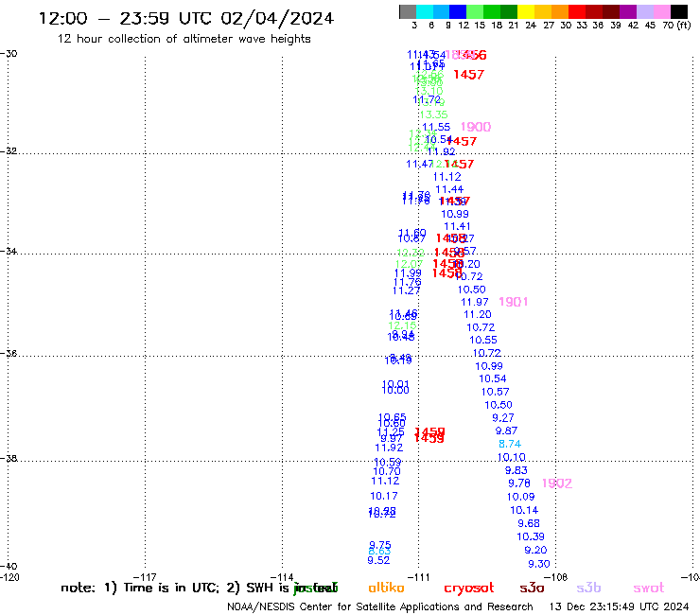
Task: Click the time range title '12:00 – 23:59 UTC 02/04/2024'
Action: (186, 18)
